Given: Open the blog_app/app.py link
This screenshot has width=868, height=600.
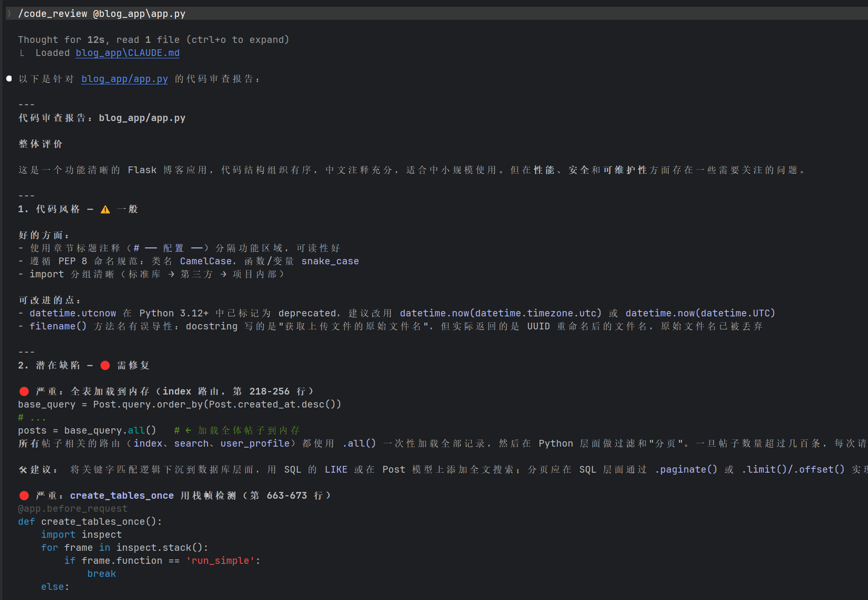Looking at the screenshot, I should (124, 79).
